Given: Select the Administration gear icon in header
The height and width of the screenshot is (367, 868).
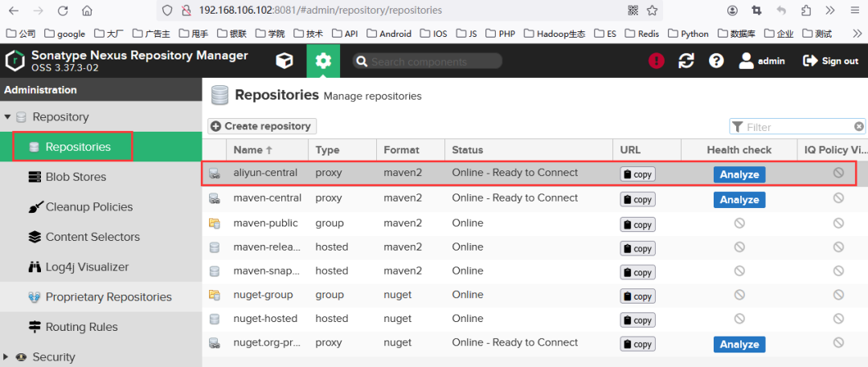Looking at the screenshot, I should [323, 61].
